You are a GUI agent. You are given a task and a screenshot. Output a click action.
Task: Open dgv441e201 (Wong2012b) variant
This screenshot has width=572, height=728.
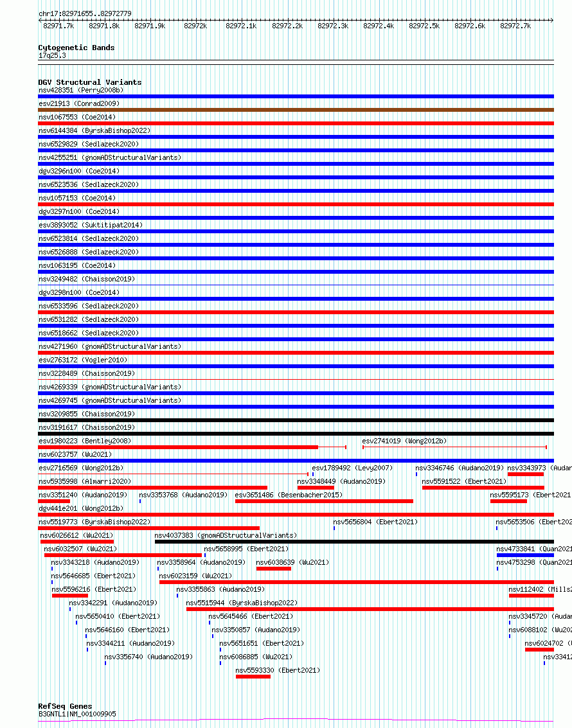click(x=81, y=508)
